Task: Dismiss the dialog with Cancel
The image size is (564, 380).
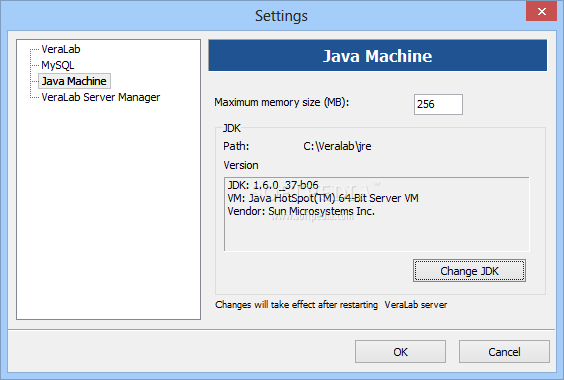Action: [x=504, y=352]
